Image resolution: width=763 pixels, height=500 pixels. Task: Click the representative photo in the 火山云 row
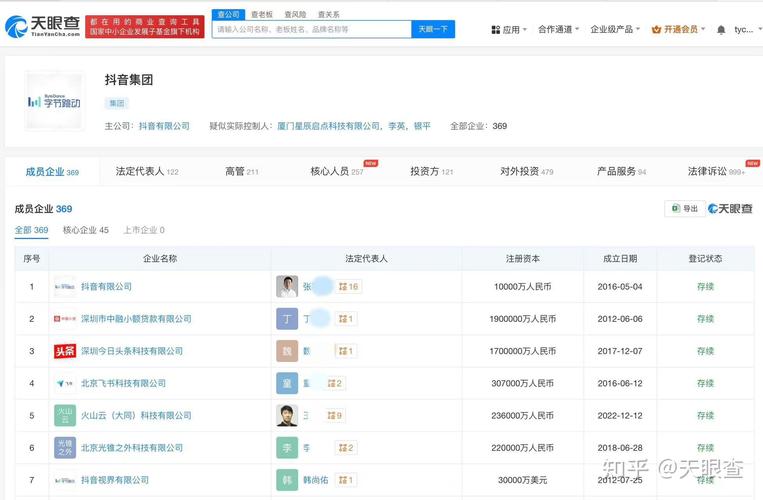pyautogui.click(x=287, y=415)
